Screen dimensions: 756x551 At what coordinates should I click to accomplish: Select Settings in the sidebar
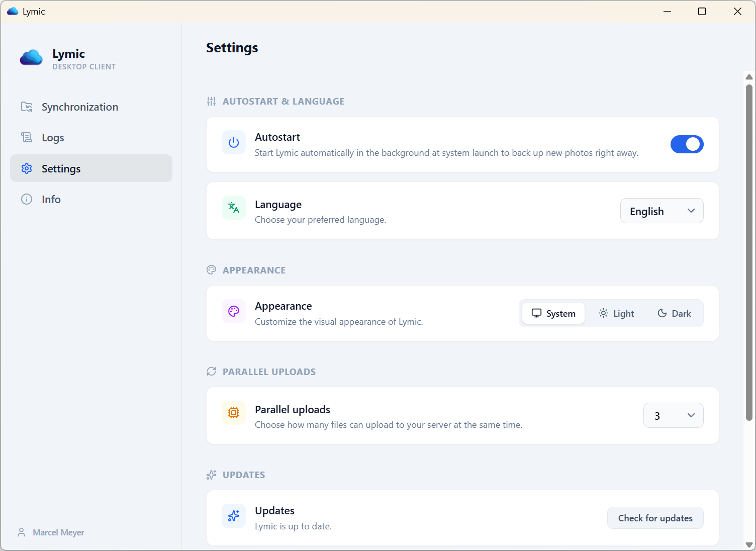click(91, 168)
